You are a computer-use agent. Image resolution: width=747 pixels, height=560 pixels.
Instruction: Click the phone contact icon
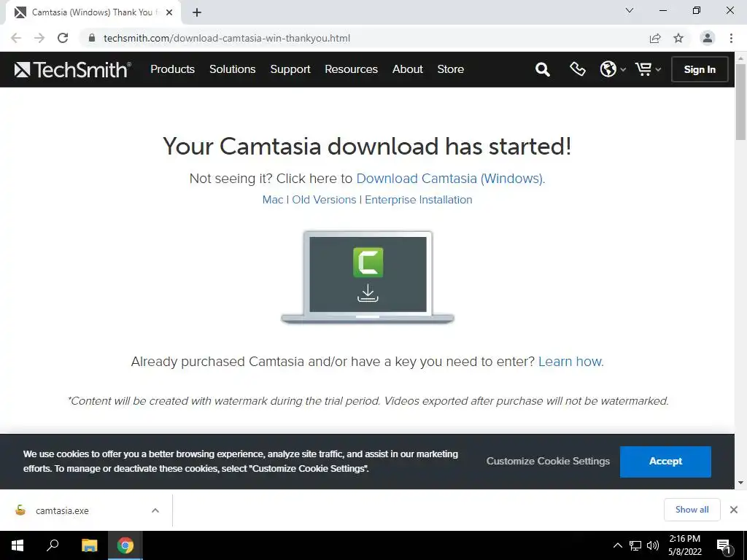578,69
